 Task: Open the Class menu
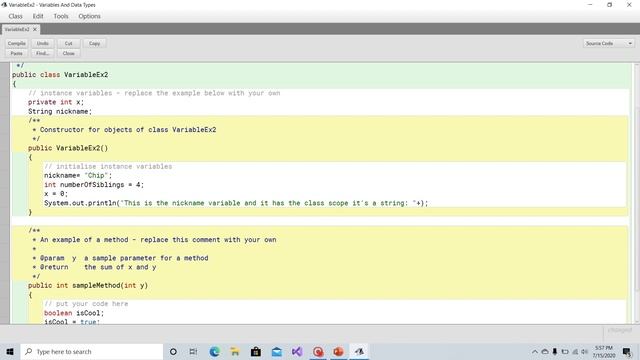[x=16, y=16]
